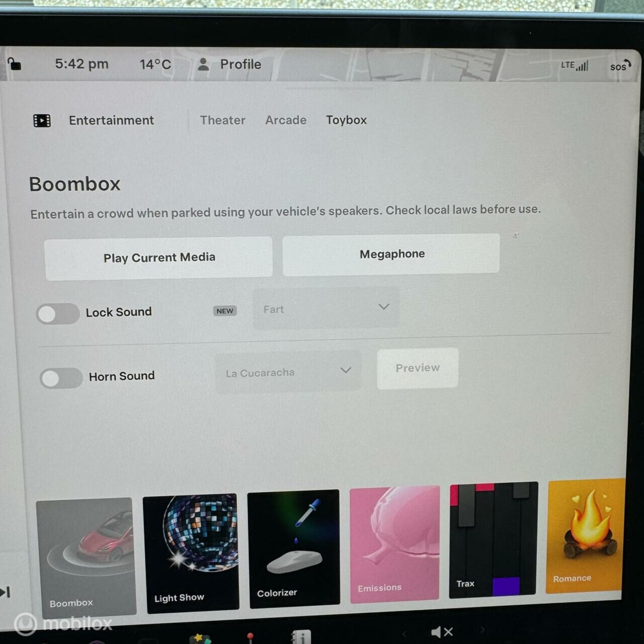Switch to the Arcade tab
The image size is (644, 644).
tap(286, 120)
